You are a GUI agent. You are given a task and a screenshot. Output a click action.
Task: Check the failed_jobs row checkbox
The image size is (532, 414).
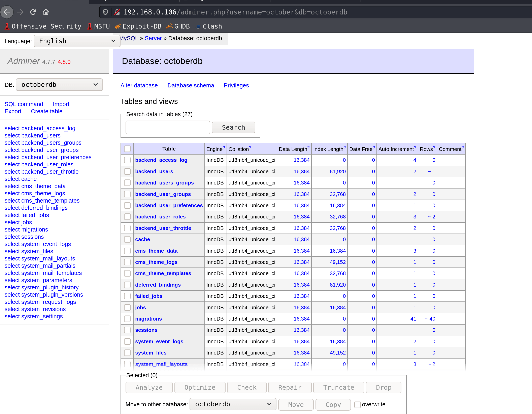pos(127,296)
